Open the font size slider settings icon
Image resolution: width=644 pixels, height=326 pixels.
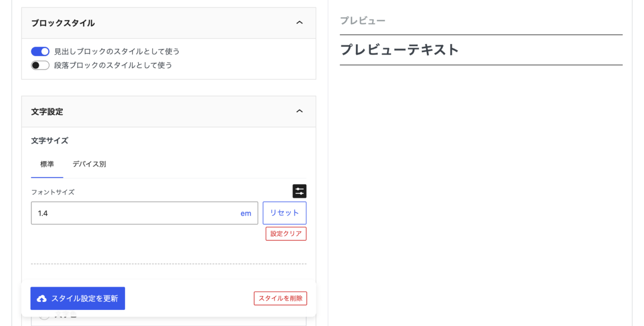pyautogui.click(x=299, y=191)
